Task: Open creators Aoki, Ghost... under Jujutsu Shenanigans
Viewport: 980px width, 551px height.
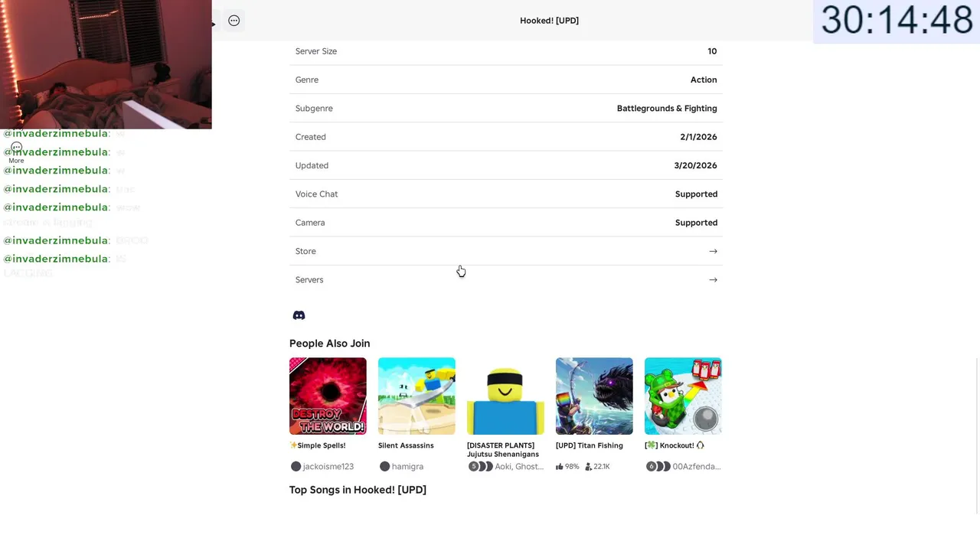Action: [506, 466]
